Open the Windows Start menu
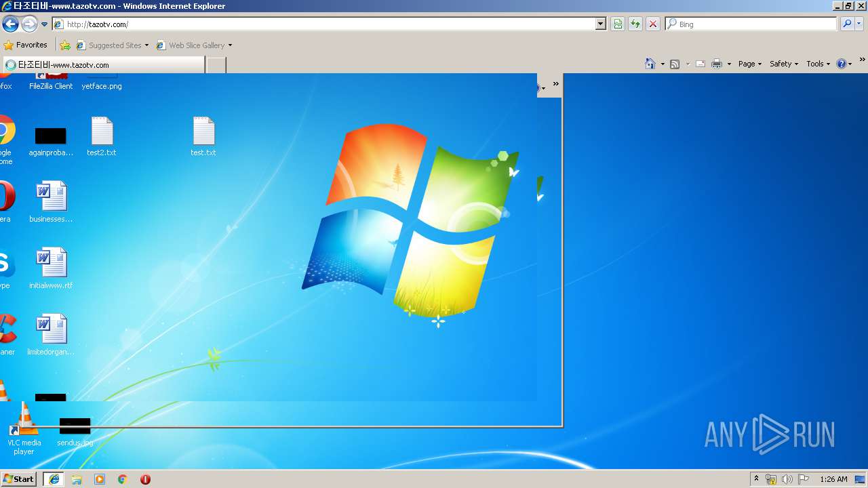Viewport: 868px width, 488px height. click(19, 479)
